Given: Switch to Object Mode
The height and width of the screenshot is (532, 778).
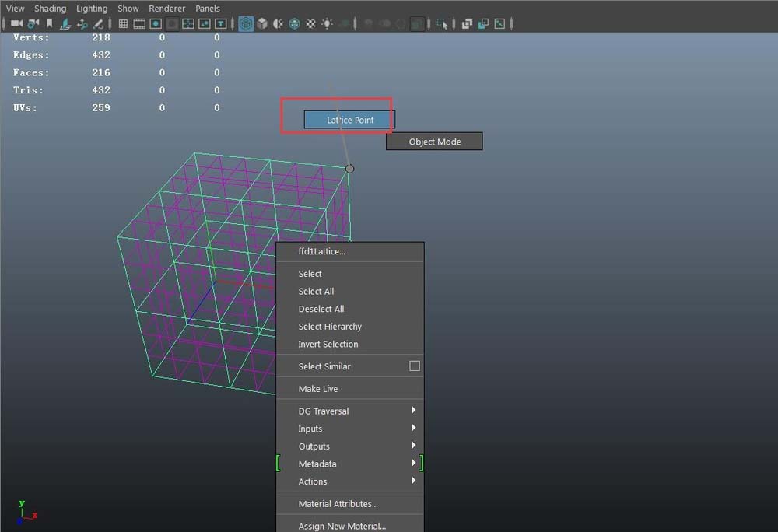Looking at the screenshot, I should click(x=434, y=142).
